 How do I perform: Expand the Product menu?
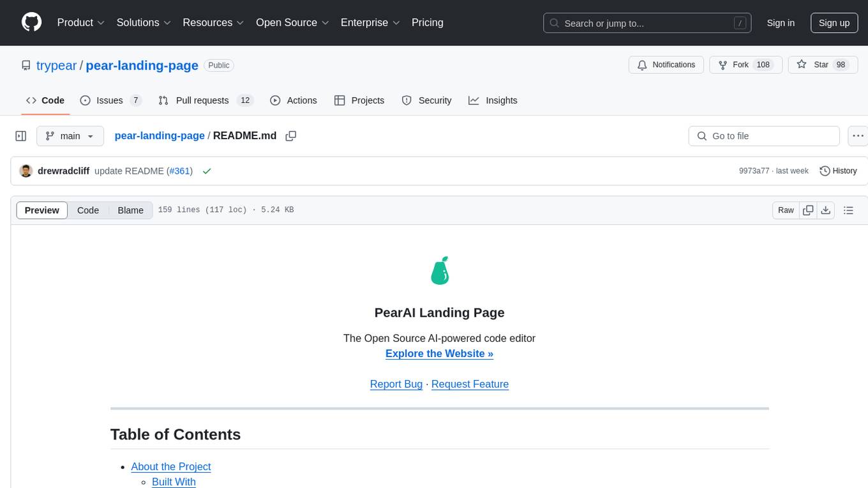81,22
